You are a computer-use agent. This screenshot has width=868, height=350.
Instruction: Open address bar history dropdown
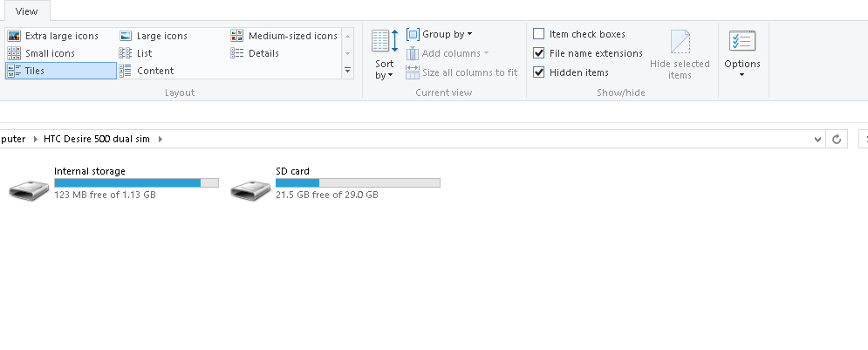click(x=817, y=140)
